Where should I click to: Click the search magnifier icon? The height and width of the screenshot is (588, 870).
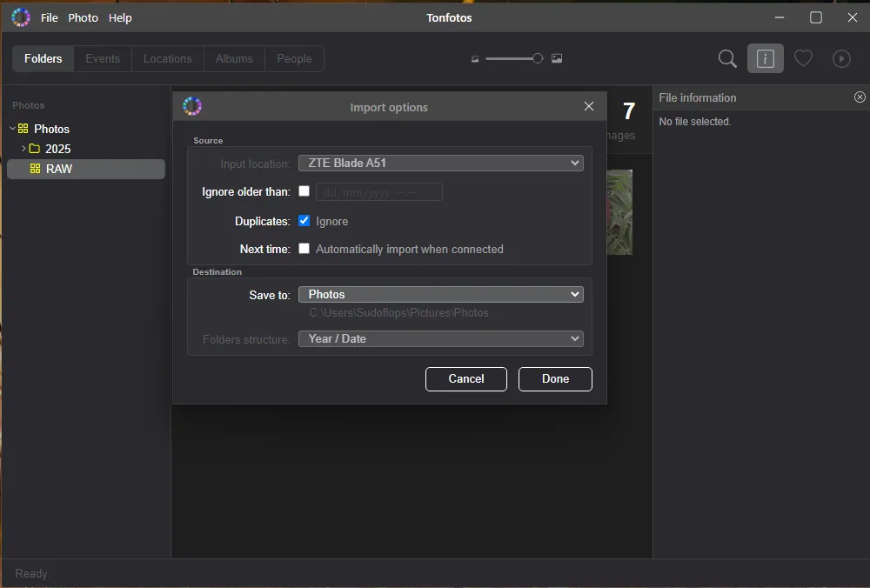point(727,58)
